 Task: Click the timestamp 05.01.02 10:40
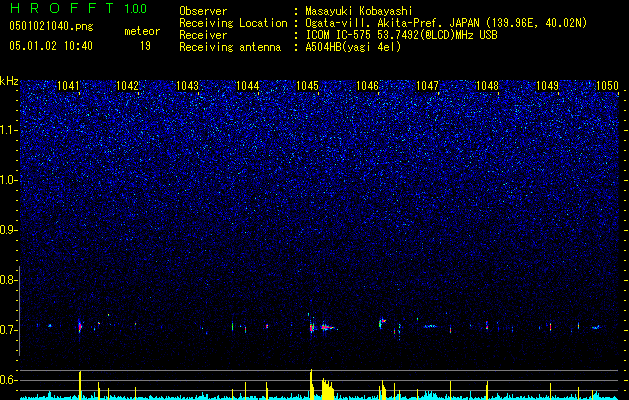point(51,46)
